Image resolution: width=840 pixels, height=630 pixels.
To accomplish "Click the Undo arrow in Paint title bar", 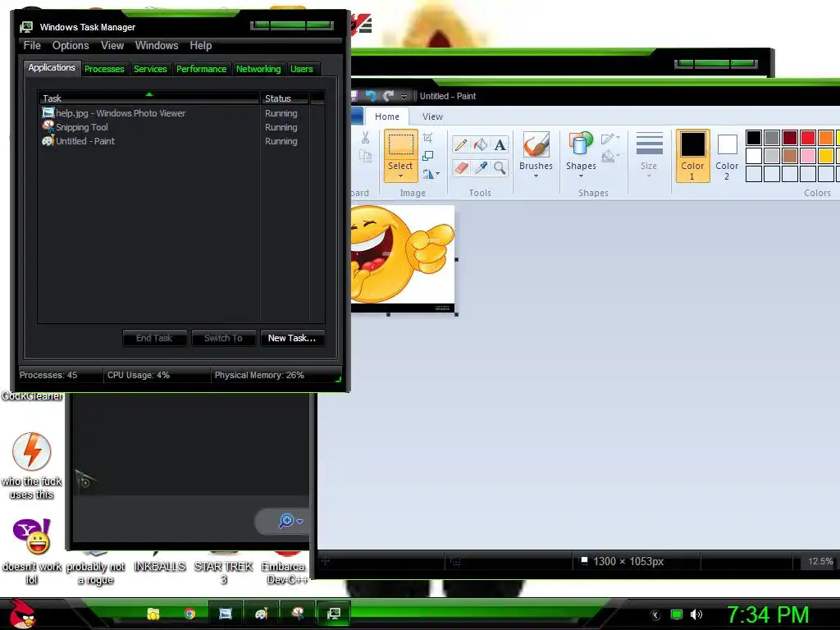I will (371, 97).
